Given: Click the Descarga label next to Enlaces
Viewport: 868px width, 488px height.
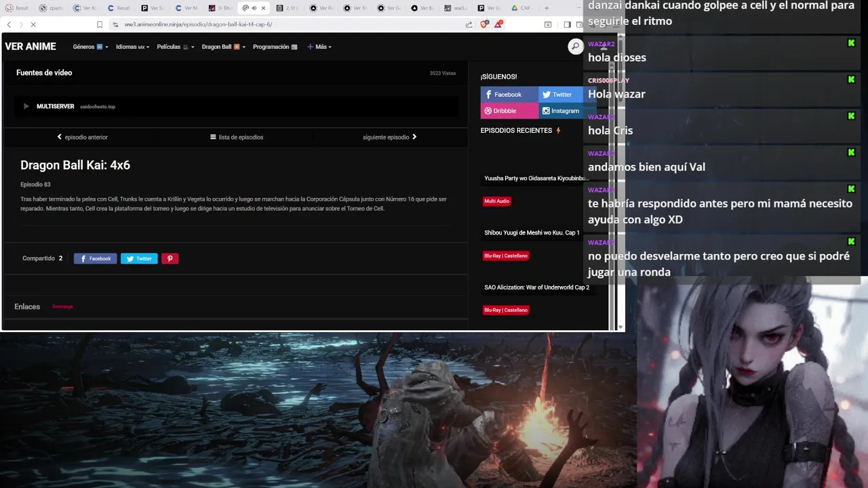Looking at the screenshot, I should point(62,306).
